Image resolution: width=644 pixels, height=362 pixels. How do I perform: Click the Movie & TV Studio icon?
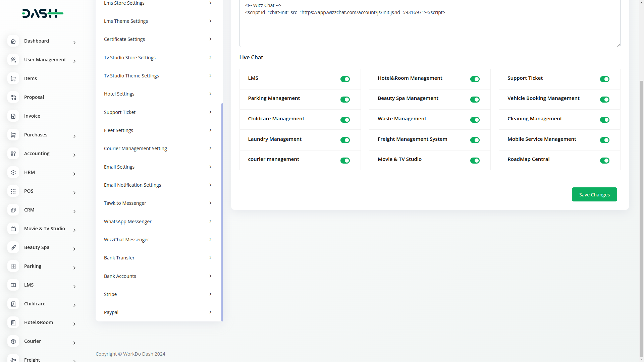[13, 229]
